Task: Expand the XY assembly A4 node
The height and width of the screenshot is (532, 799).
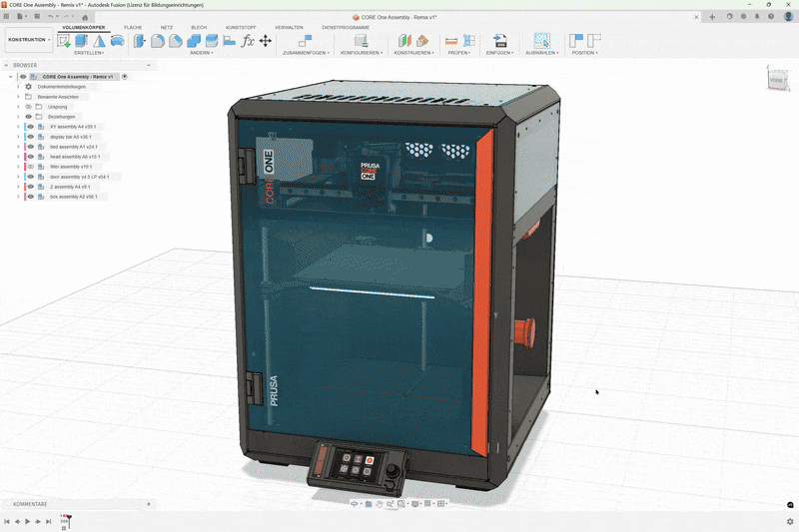Action: (x=18, y=127)
